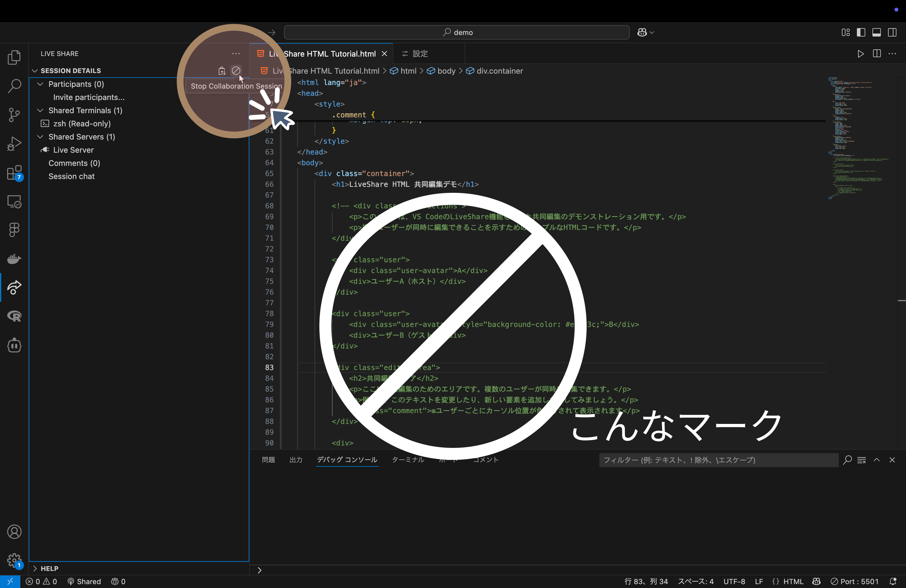906x588 pixels.
Task: Click the demo command center search box
Action: point(456,32)
